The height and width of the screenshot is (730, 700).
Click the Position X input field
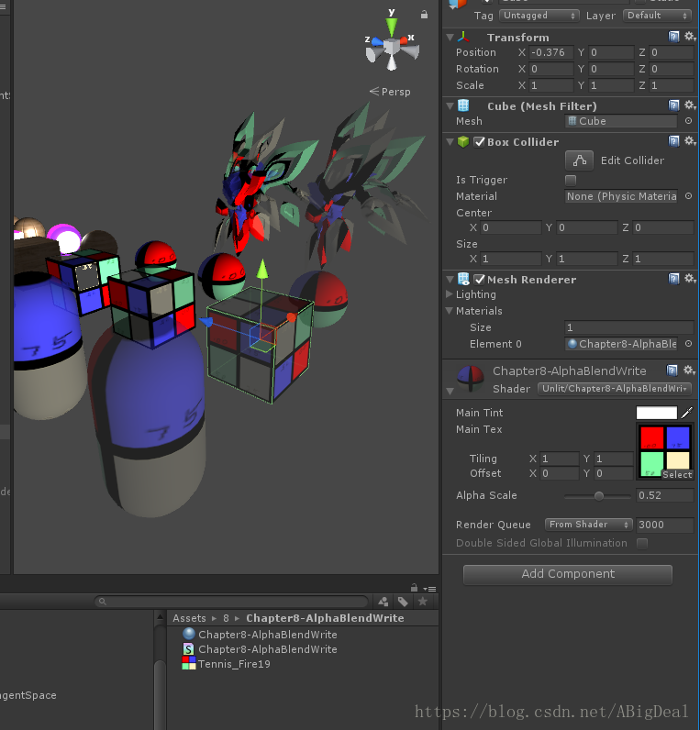pos(551,52)
